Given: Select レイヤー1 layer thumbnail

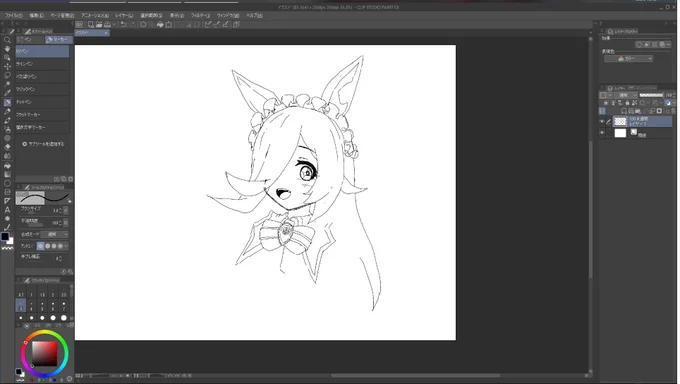Looking at the screenshot, I should coord(620,121).
